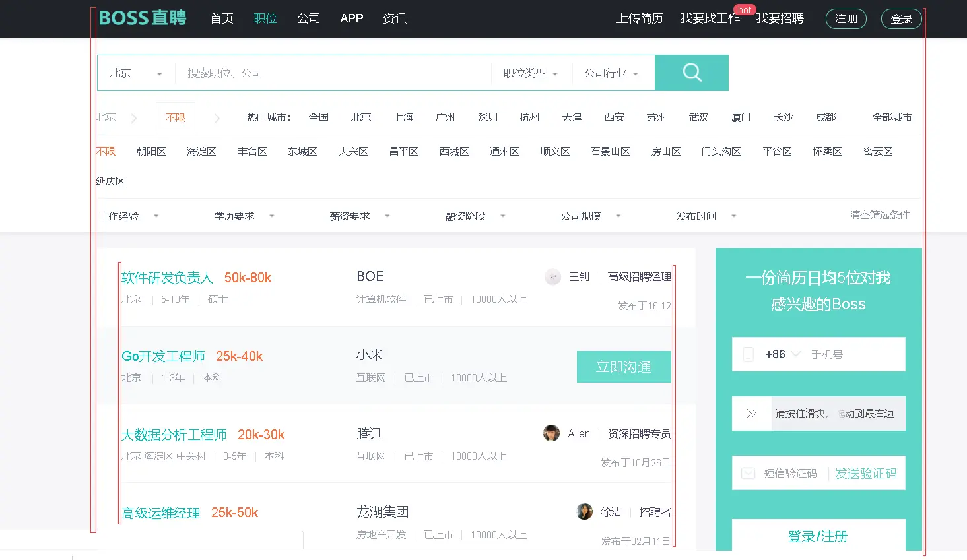Click the 立即沟通 button
967x560 pixels.
coord(624,367)
